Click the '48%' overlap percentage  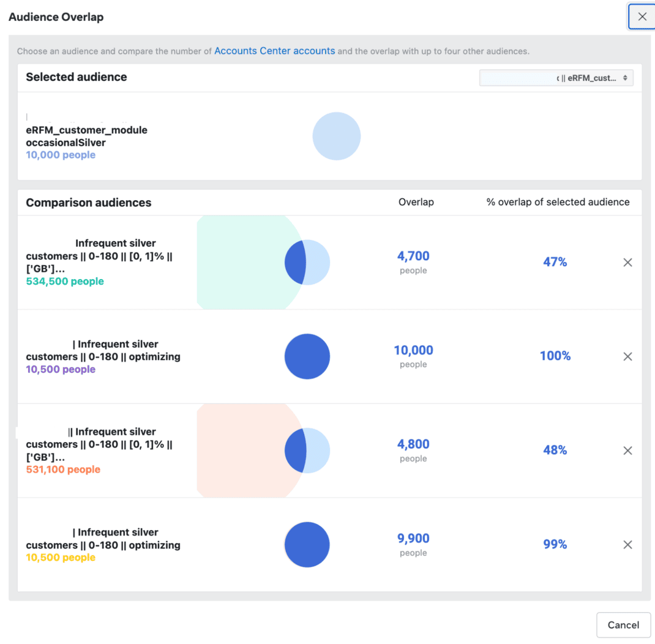click(x=555, y=450)
